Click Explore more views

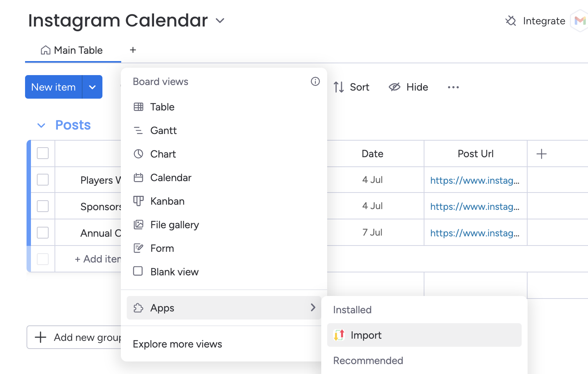[178, 344]
